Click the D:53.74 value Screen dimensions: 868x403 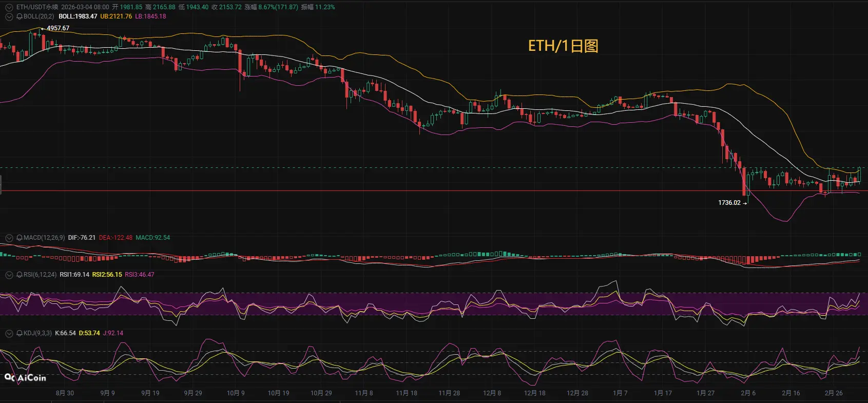[x=89, y=333]
